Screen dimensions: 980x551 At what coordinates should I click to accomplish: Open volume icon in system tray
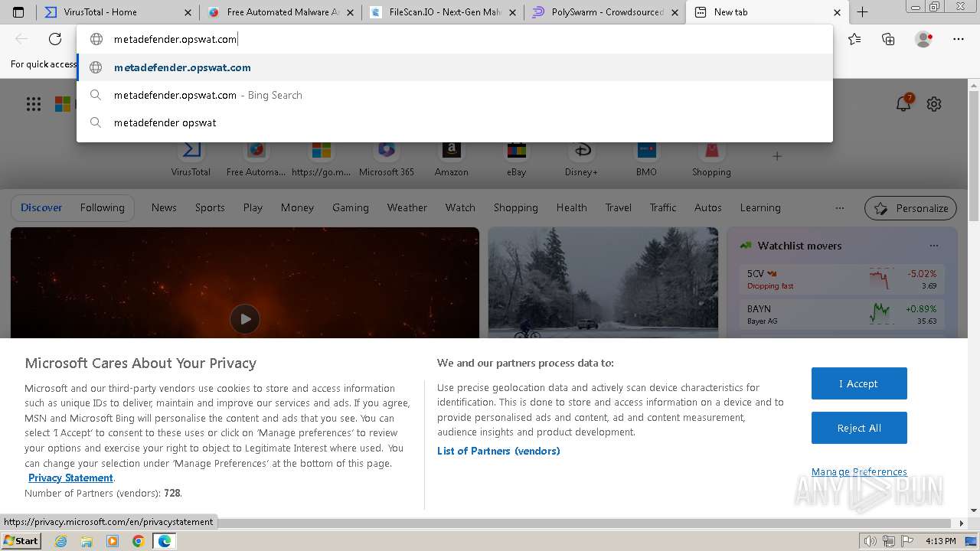tap(871, 541)
